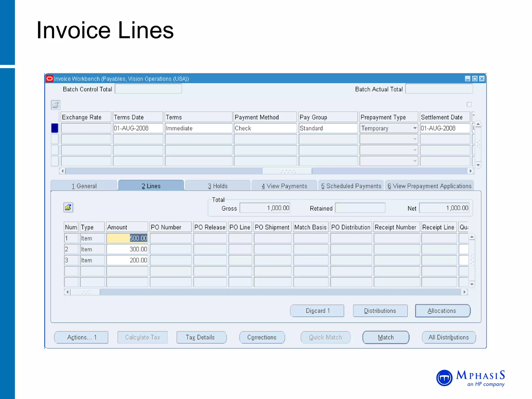Click the Match Basis field of line 1
The height and width of the screenshot is (399, 532).
(311, 238)
